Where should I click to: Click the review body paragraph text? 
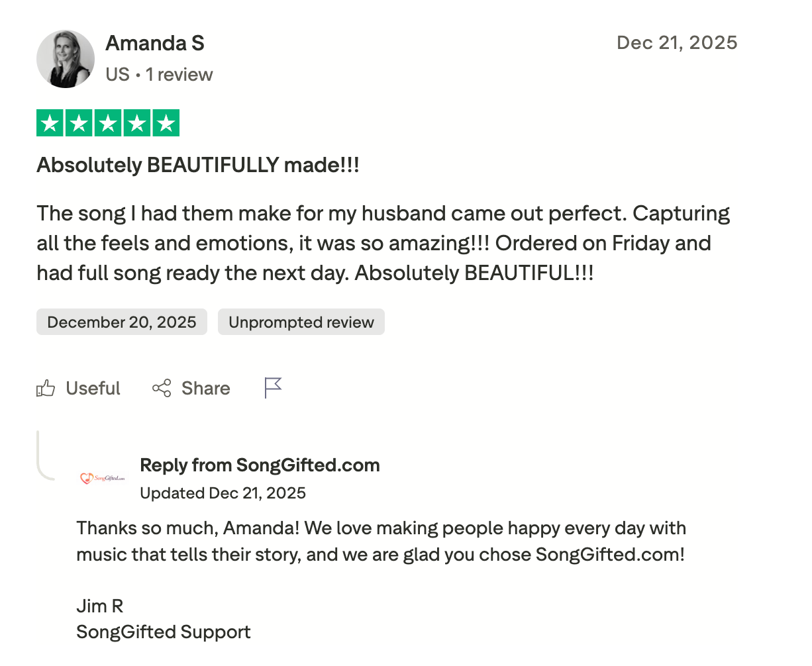(x=383, y=243)
